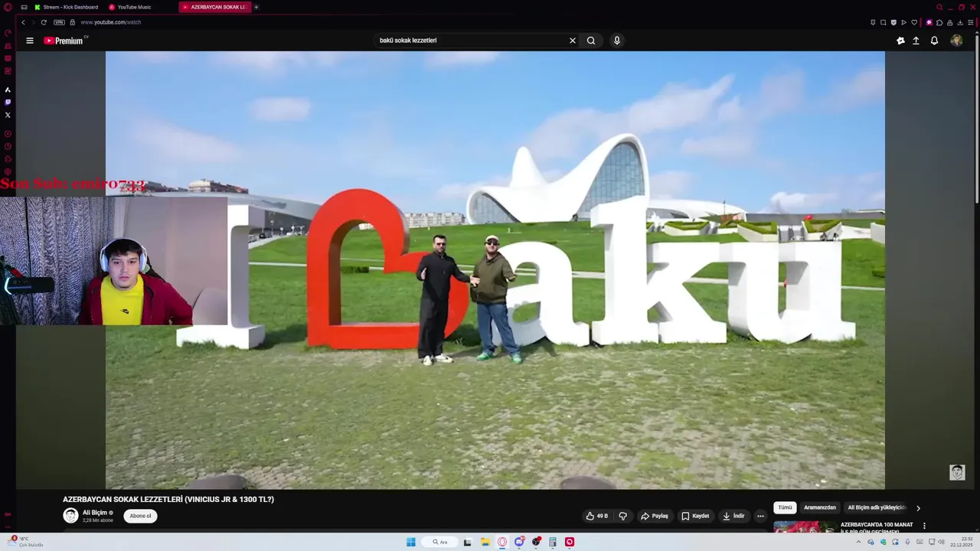Open the Ali Biçim channel name
The height and width of the screenshot is (551, 980).
[95, 513]
